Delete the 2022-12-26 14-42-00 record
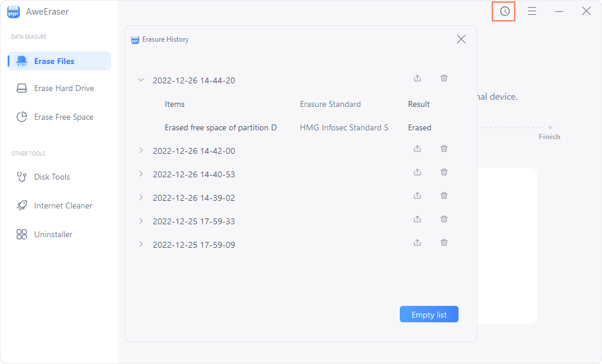The image size is (602, 364). pyautogui.click(x=444, y=149)
